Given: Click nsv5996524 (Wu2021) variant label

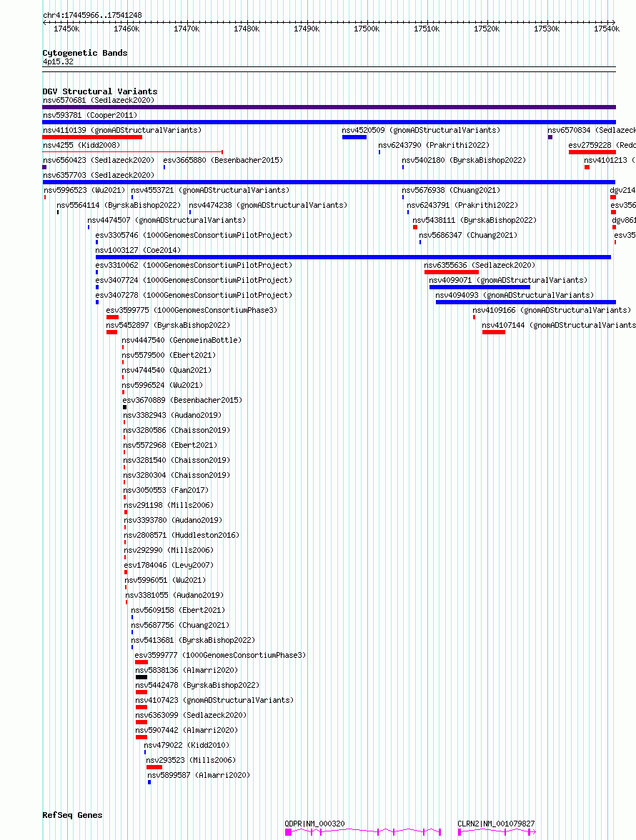Looking at the screenshot, I should (162, 385).
